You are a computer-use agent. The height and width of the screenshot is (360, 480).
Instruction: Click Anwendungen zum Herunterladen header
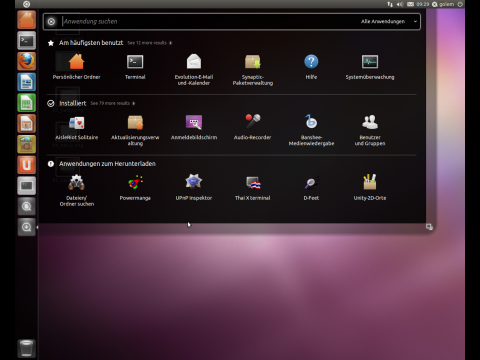point(107,164)
